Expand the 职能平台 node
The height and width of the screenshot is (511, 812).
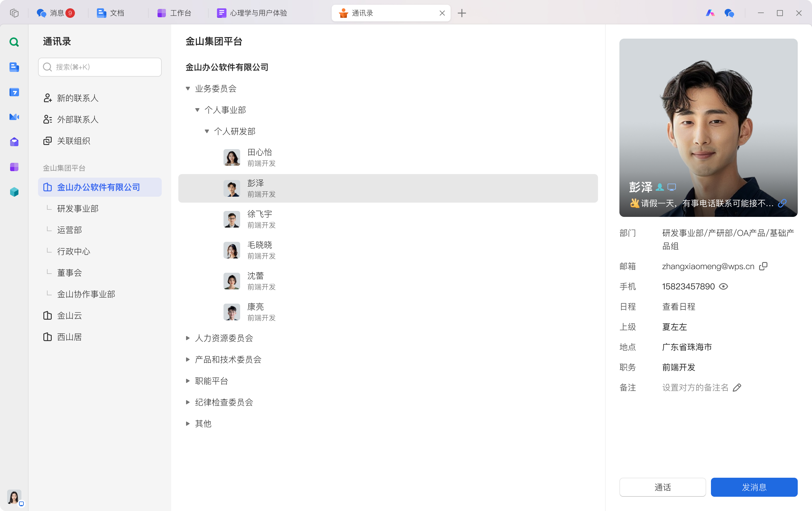coord(188,381)
